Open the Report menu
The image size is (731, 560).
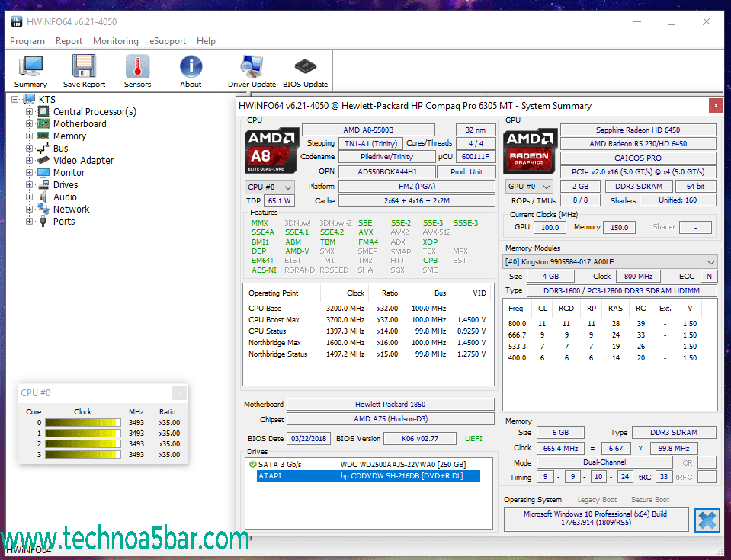[x=69, y=41]
